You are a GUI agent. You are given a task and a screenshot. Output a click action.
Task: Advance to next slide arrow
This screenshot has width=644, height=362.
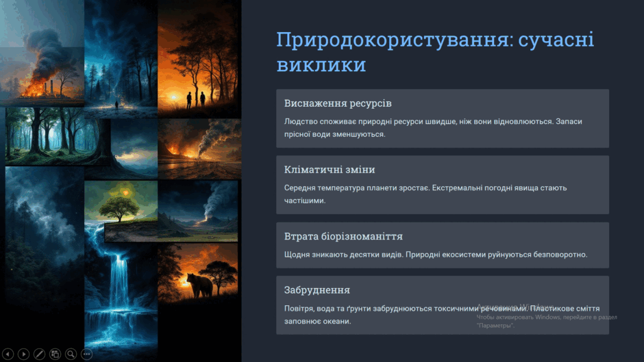tap(23, 354)
